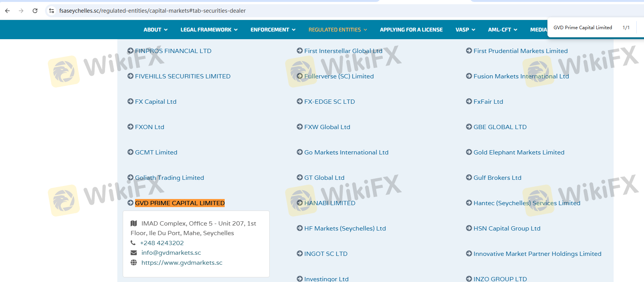Click the IMAD Complex address text
The width and height of the screenshot is (644, 282).
tap(194, 228)
